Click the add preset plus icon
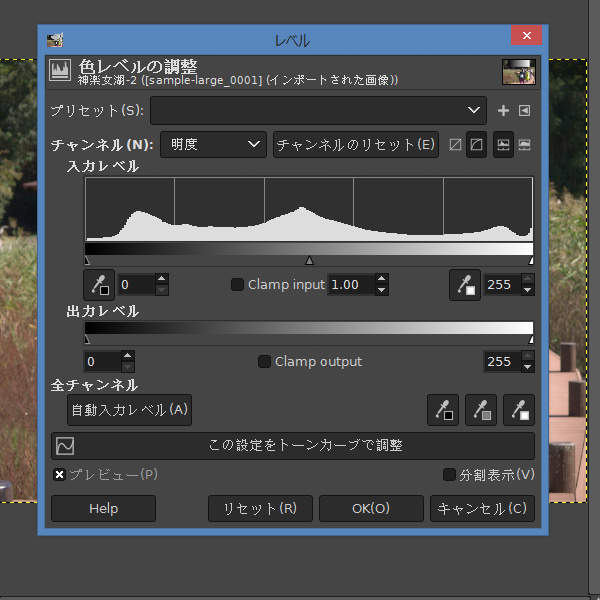The height and width of the screenshot is (600, 600). coord(503,111)
